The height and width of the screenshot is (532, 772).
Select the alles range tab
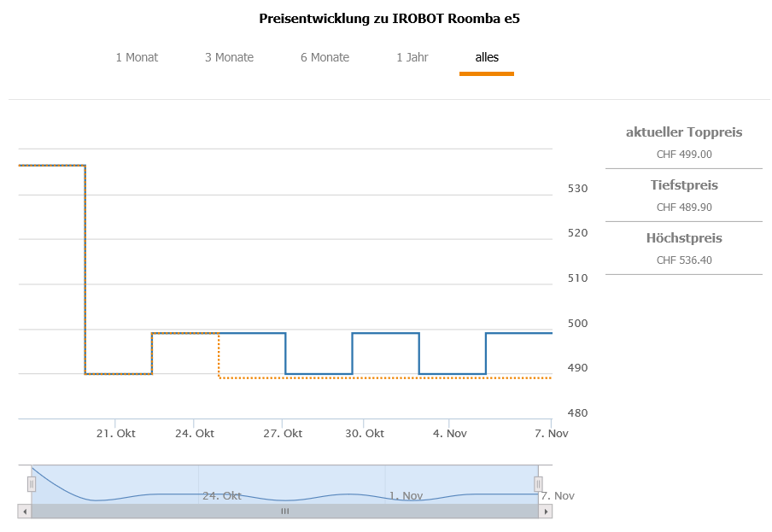tap(487, 58)
